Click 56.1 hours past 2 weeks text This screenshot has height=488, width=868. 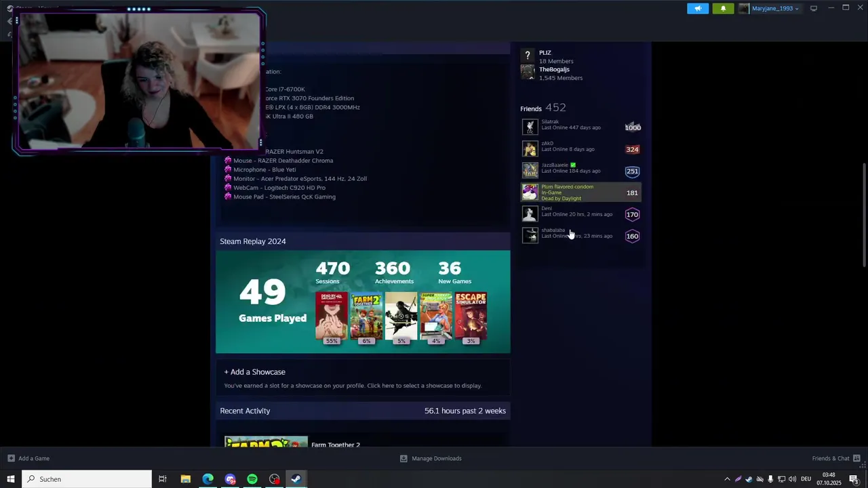(x=465, y=411)
